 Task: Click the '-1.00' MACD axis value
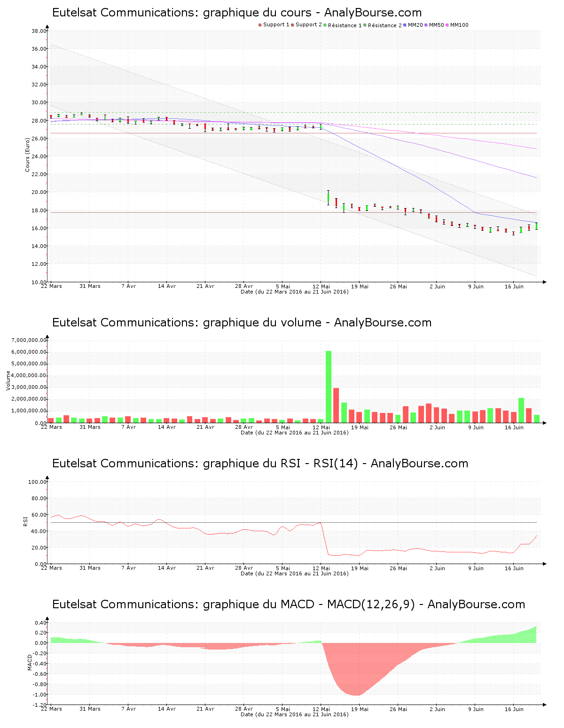[39, 695]
